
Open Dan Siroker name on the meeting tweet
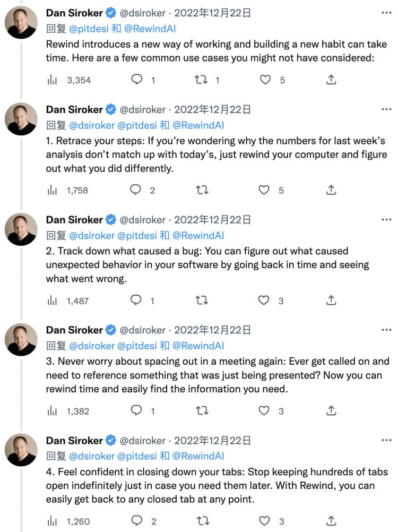pyautogui.click(x=74, y=330)
